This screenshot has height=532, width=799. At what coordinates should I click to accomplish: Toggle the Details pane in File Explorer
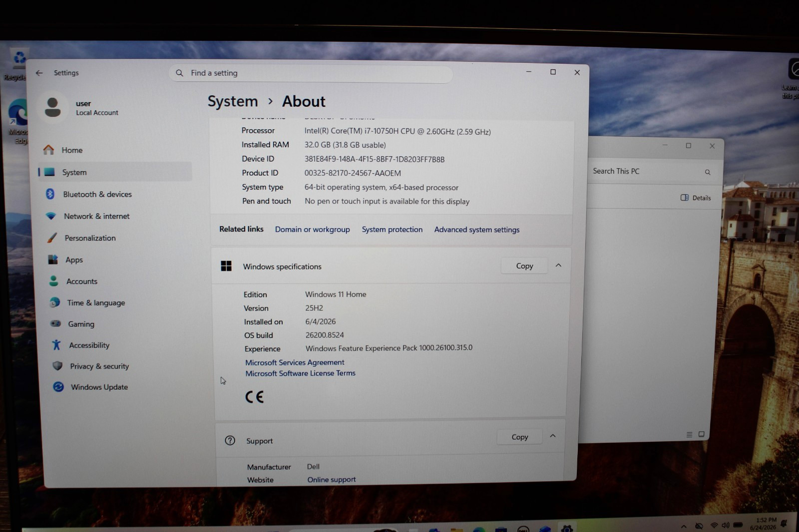[x=696, y=198]
